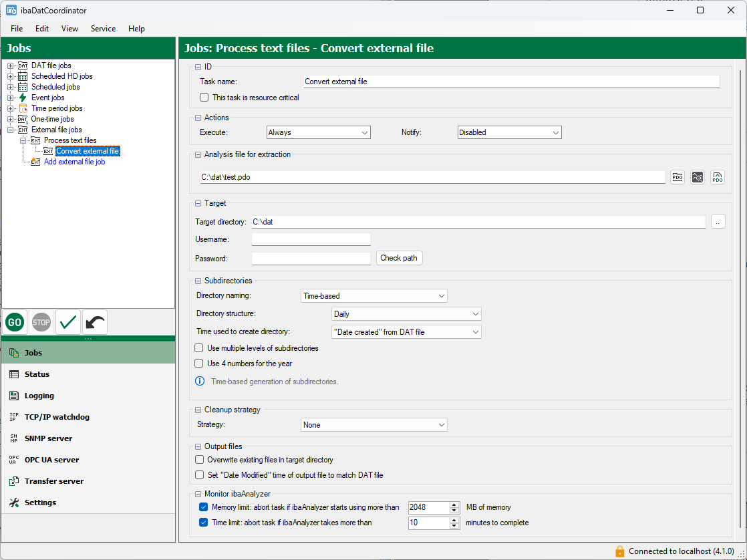Click the Target directory field
747x560 pixels.
coord(478,222)
